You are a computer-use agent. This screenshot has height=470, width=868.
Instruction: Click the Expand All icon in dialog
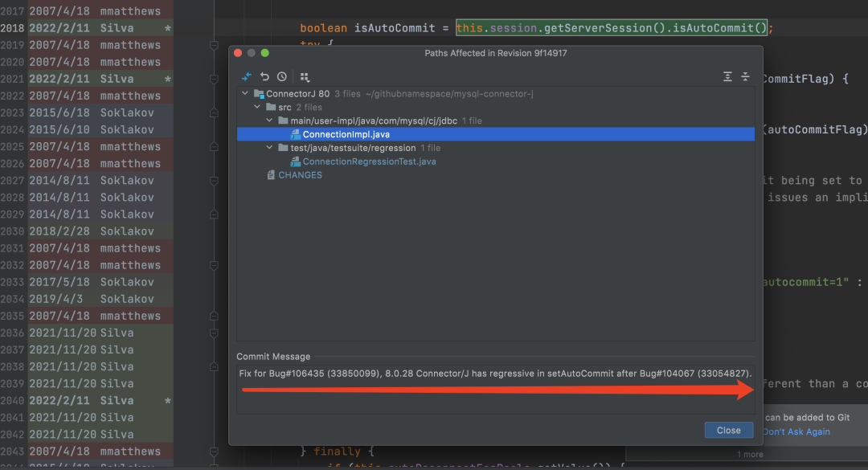727,76
